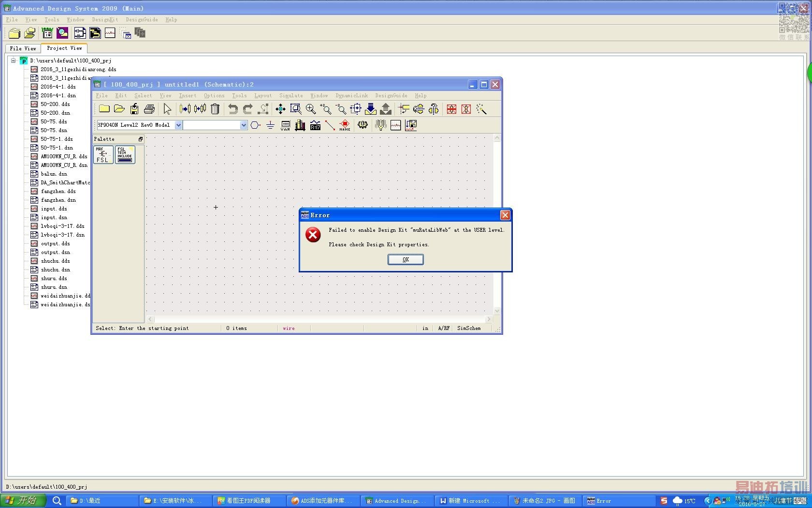Open the DynamicLink menu in schematic window
Viewport: 812px width, 508px height.
tap(352, 96)
